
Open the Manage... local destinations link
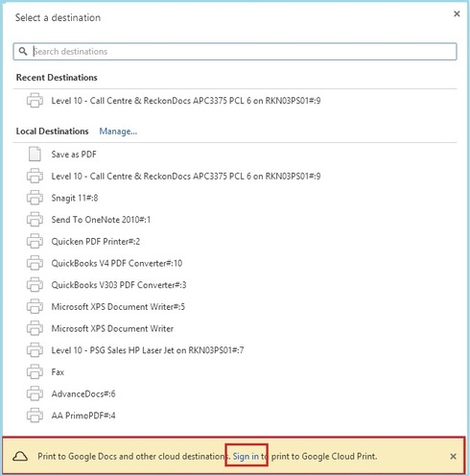click(x=118, y=131)
